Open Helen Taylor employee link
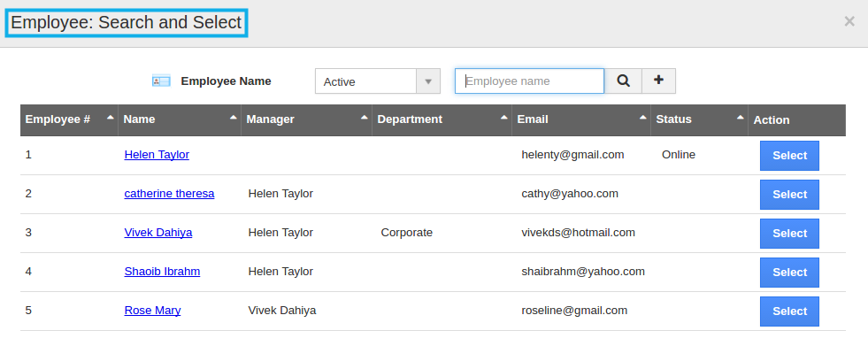This screenshot has height=346, width=868. click(157, 155)
